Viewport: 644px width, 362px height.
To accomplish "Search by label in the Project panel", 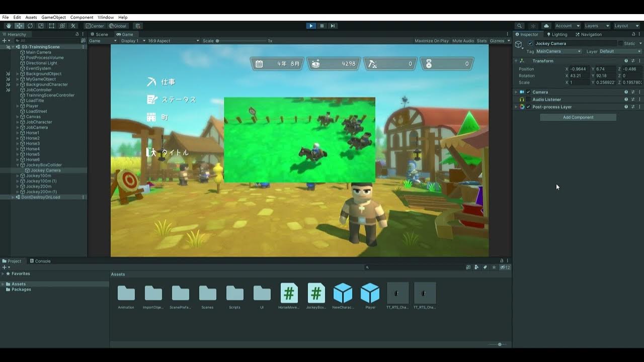I will (x=485, y=267).
